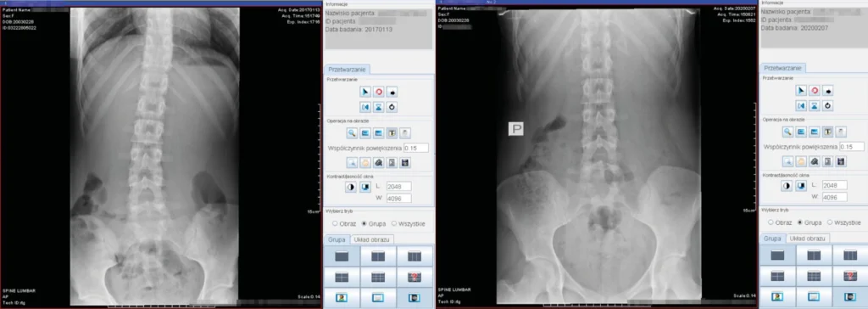Viewport: 868px width, 309px height.
Task: Select 'Wszystkie' mode radio in 2020 study panel
Action: pyautogui.click(x=830, y=222)
